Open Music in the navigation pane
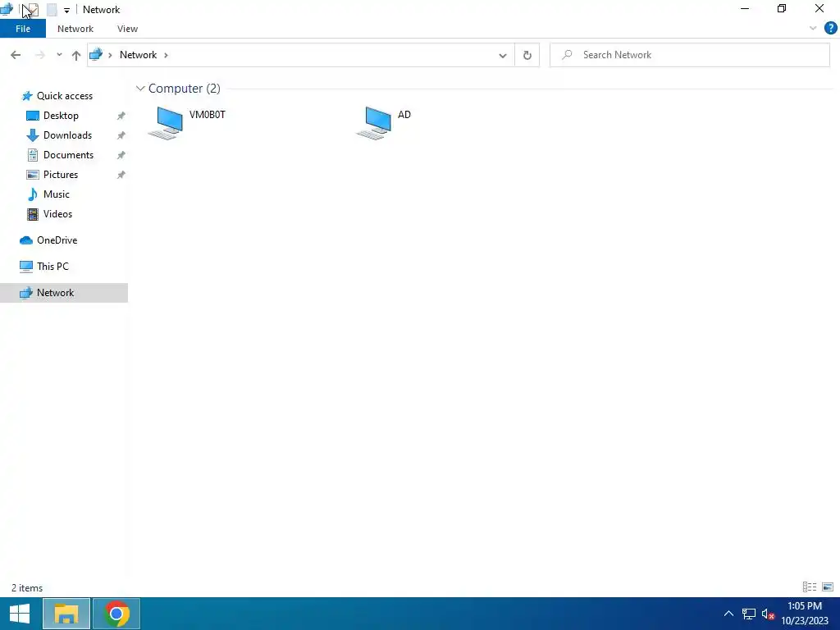 (56, 194)
